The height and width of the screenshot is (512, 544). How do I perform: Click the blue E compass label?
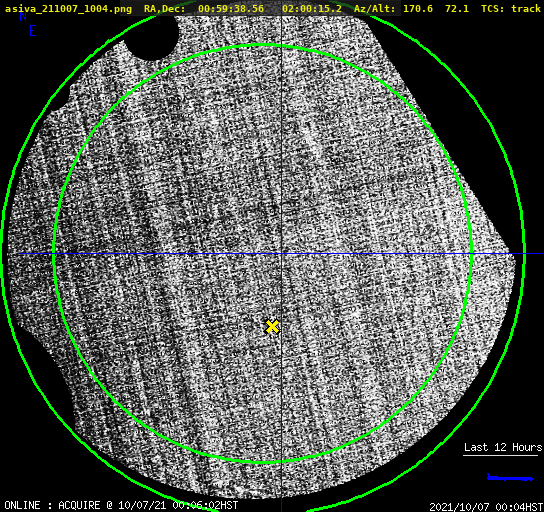[x=33, y=31]
